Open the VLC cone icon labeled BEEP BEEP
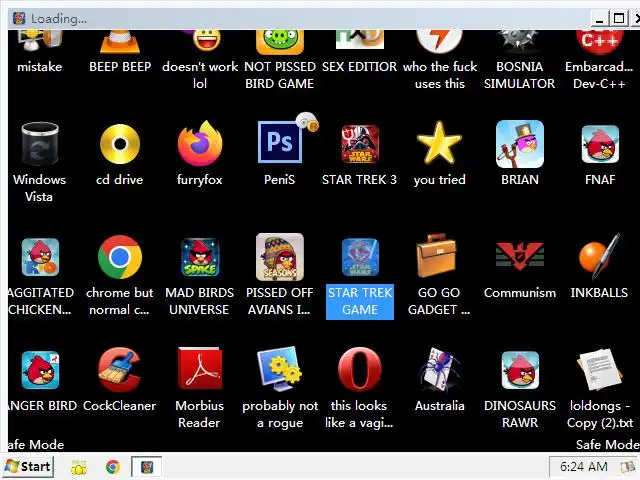This screenshot has height=480, width=640. (120, 42)
